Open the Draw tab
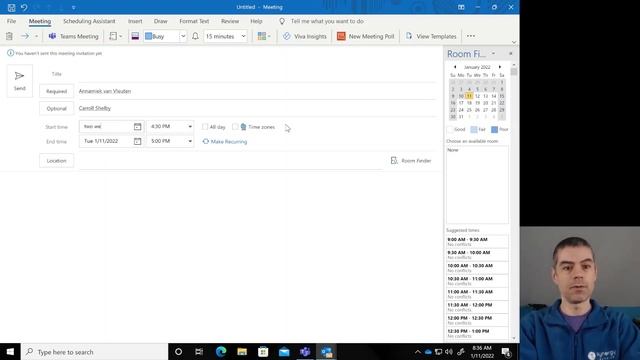 [160, 21]
